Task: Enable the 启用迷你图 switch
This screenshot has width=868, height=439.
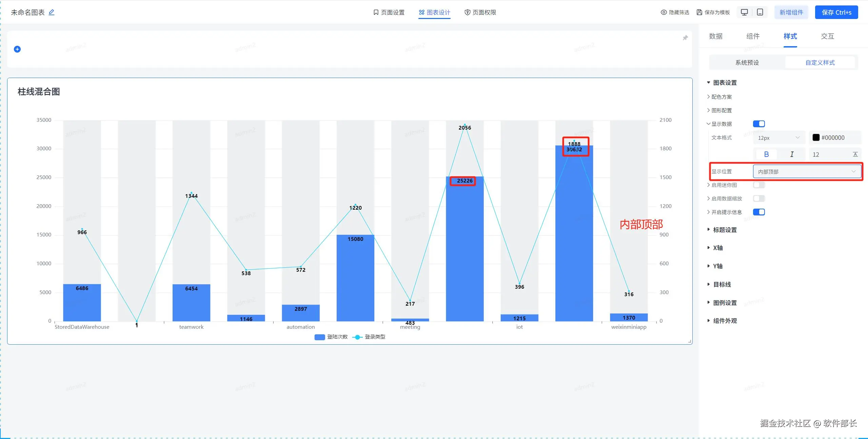Action: click(x=759, y=185)
